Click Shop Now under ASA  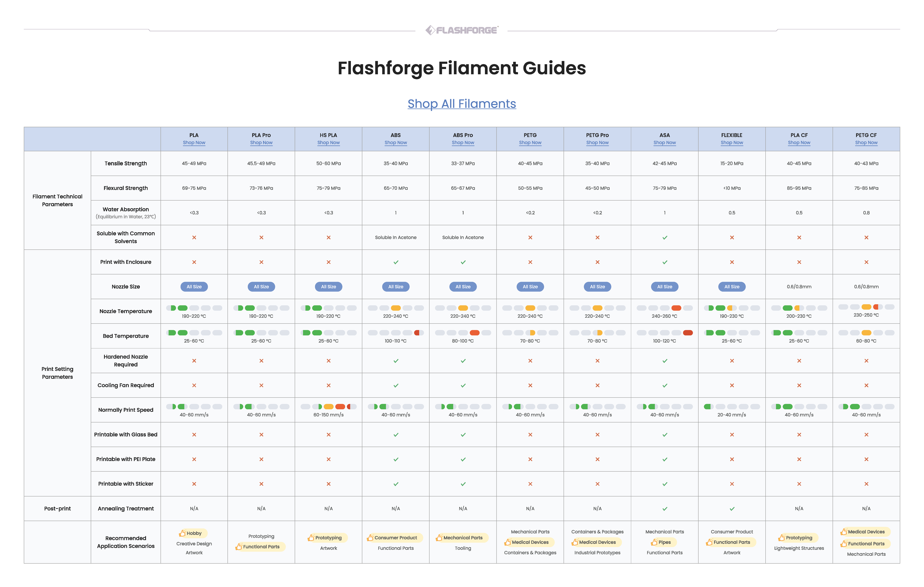click(665, 143)
